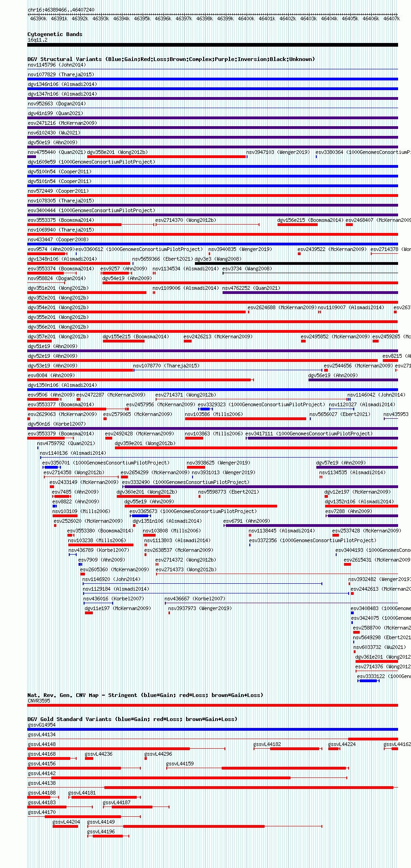Open gold standard variant gssvG14954
411x868 pixels.
pyautogui.click(x=42, y=725)
